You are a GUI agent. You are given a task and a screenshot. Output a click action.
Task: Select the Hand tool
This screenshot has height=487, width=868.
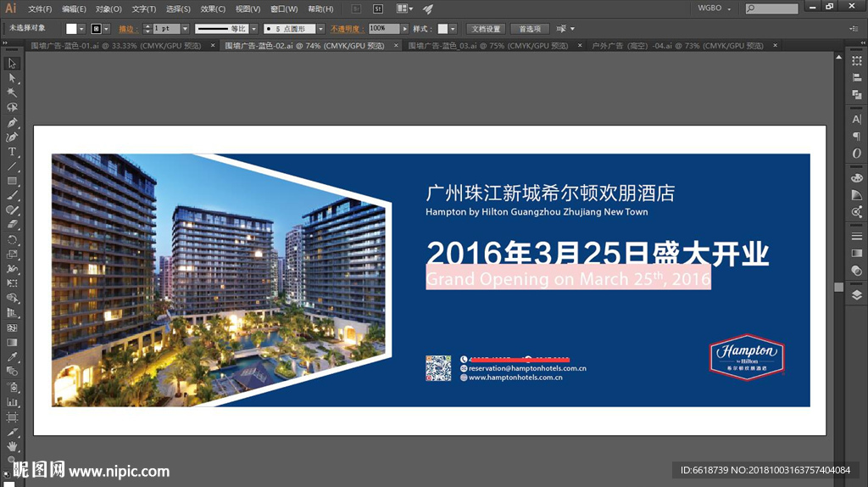12,446
